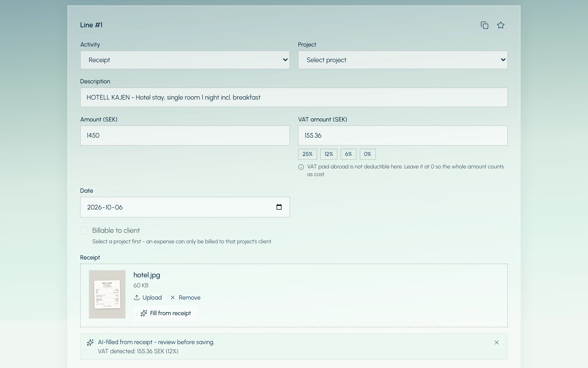588x368 pixels.
Task: Mark Line #1 as favorite star
Action: tap(501, 25)
